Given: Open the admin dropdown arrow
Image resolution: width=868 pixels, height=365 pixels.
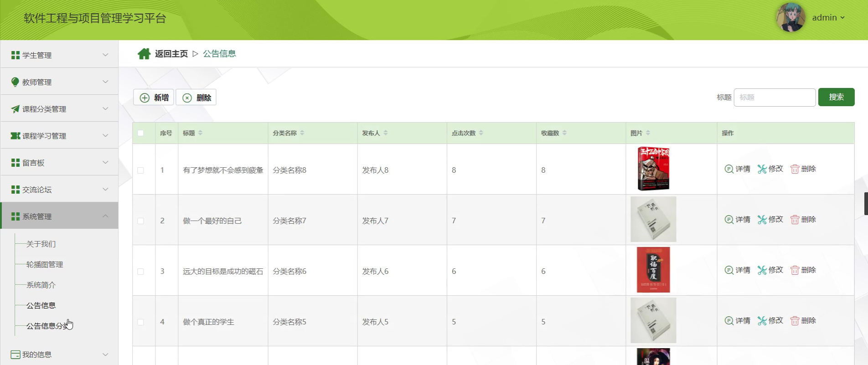Looking at the screenshot, I should click(842, 18).
